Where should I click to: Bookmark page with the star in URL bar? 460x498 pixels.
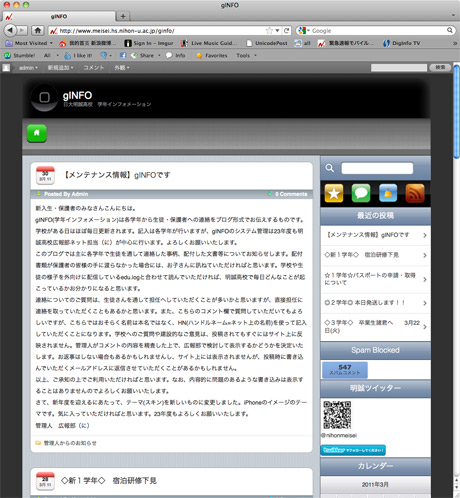point(269,31)
